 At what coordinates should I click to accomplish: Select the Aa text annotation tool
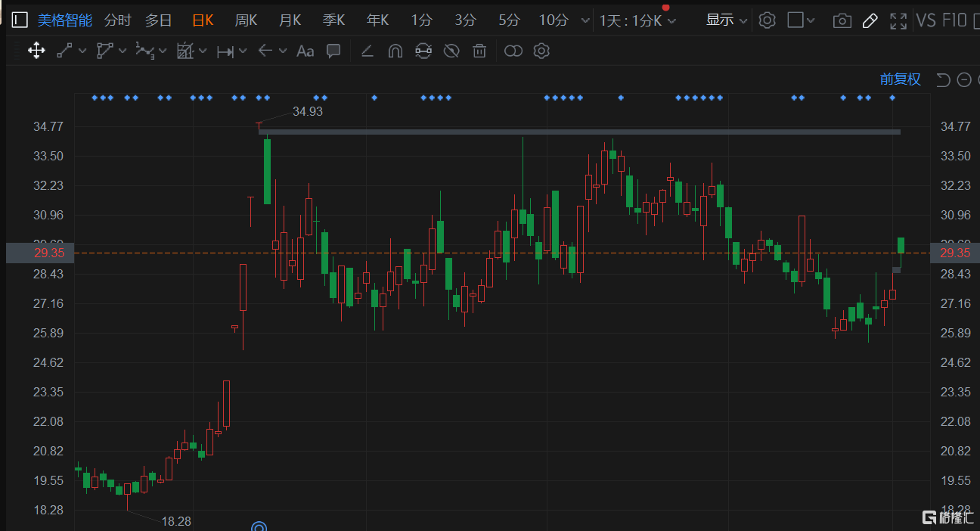tap(305, 51)
